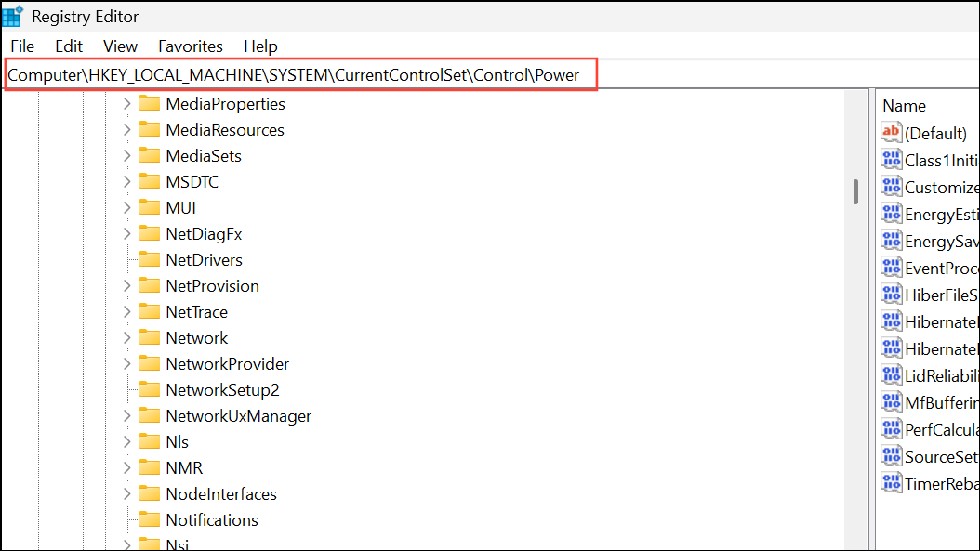Expand the NetworkProvider key

(126, 363)
